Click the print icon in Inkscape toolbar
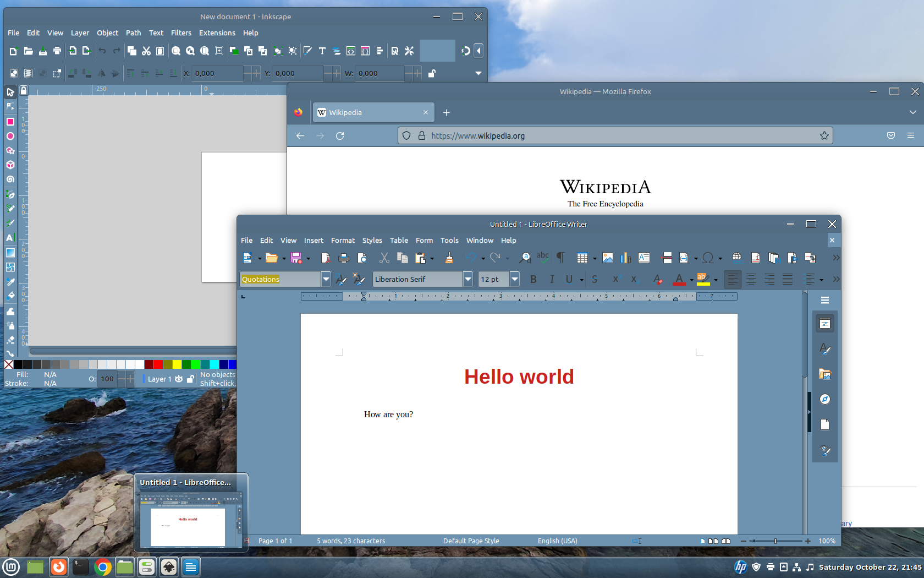The width and height of the screenshot is (924, 578). tap(57, 51)
